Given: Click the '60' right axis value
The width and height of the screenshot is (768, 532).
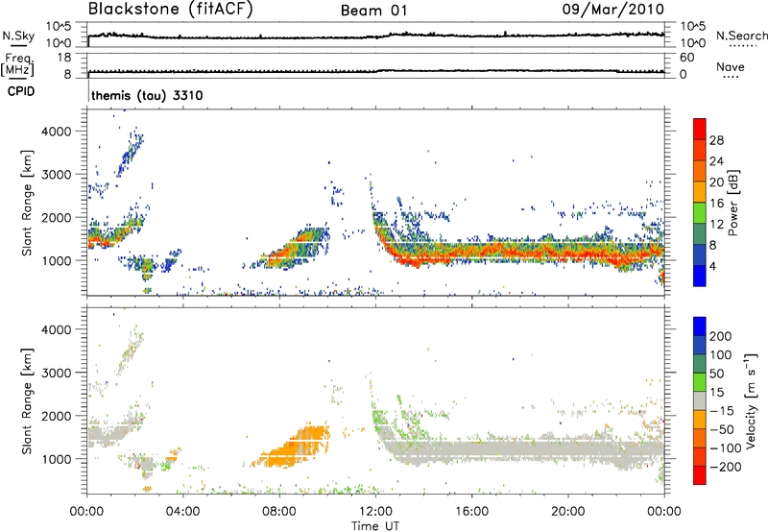Looking at the screenshot, I should click(686, 58).
